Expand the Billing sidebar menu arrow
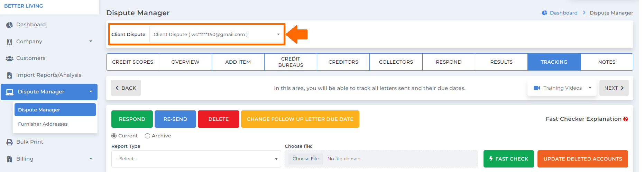 (x=91, y=159)
